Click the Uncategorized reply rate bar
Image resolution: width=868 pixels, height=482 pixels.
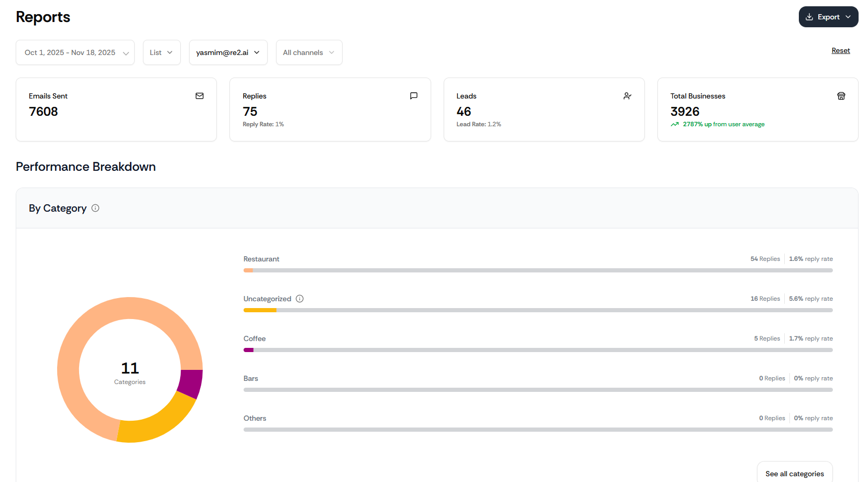(x=538, y=310)
